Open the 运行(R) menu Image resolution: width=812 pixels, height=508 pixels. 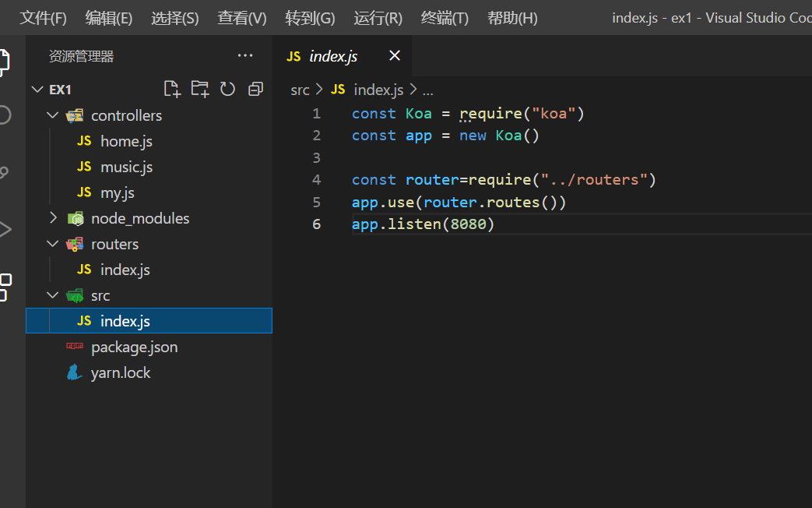coord(378,18)
